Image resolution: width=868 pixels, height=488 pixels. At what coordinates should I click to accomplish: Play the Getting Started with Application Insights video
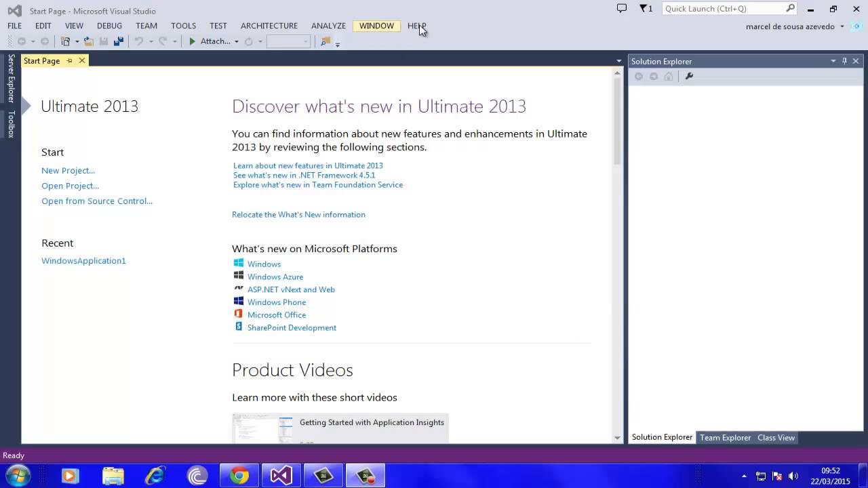[x=340, y=428]
